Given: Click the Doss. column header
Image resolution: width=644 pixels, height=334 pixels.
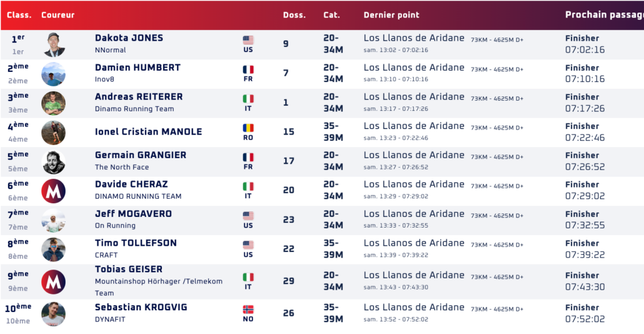Looking at the screenshot, I should tap(294, 15).
